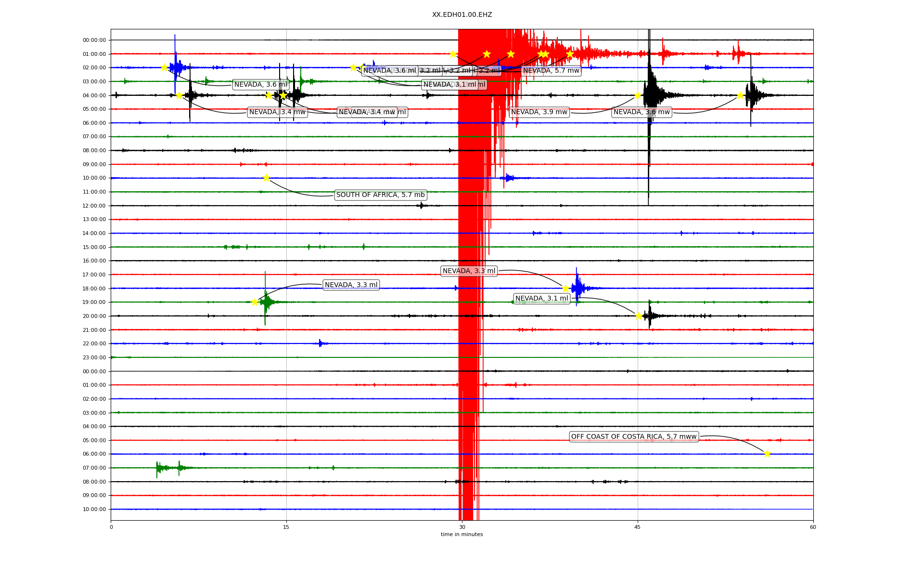Click the NEVADA, 3.6 mw annotation
Image resolution: width=924 pixels, height=578 pixels.
(x=642, y=112)
